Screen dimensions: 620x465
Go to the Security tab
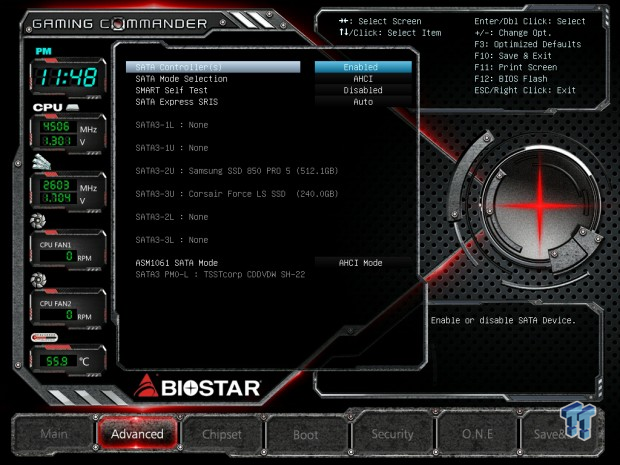tap(392, 434)
